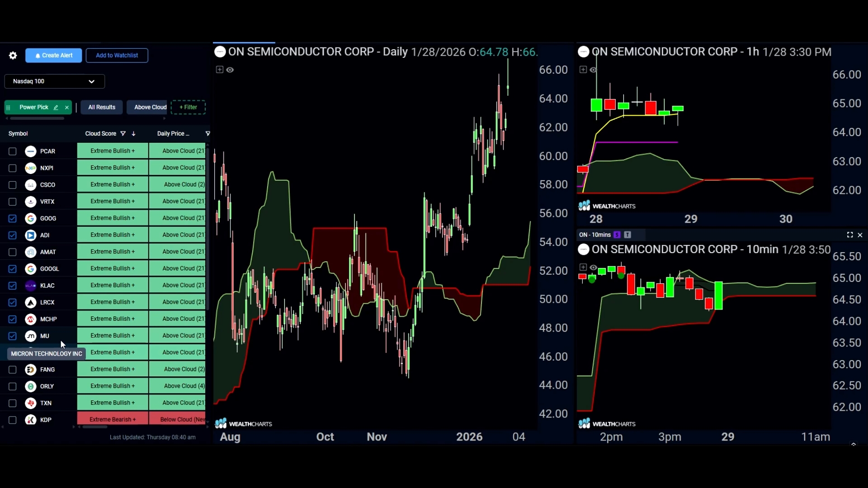Maximize the ON 10mins chart panel
Screen dimensions: 868x488
coord(850,235)
